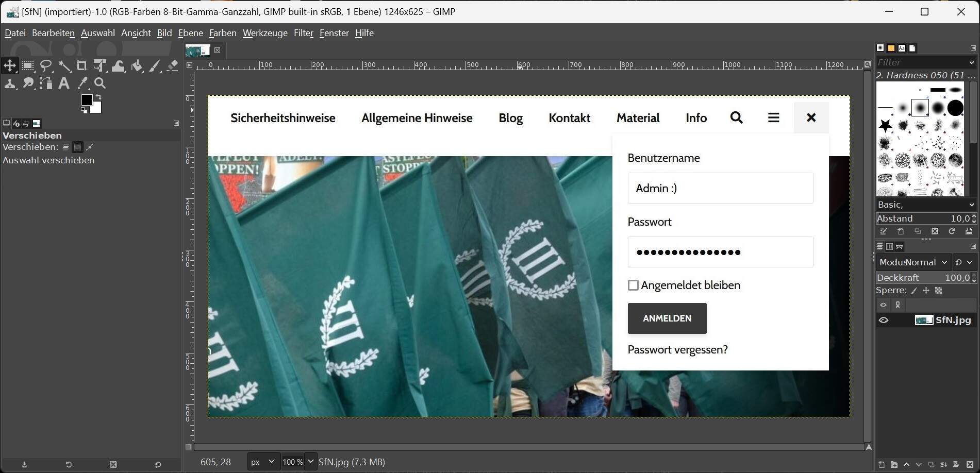Toggle lock alpha channel

[939, 291]
